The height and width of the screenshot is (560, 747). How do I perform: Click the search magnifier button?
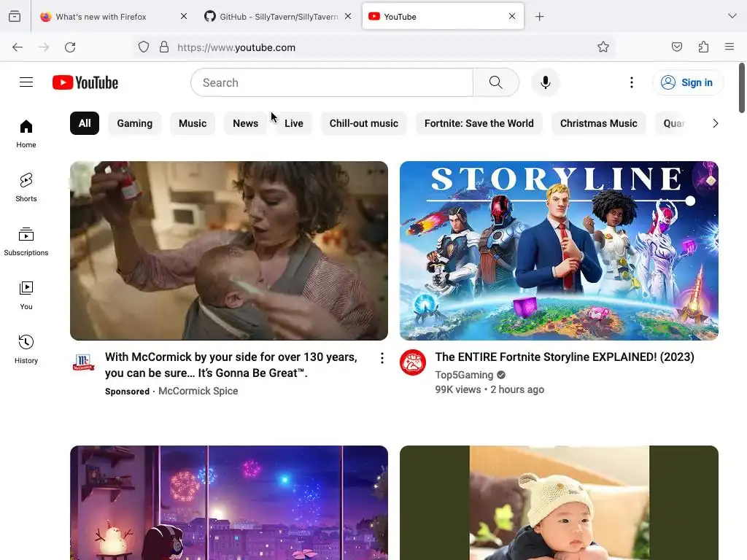tap(495, 82)
